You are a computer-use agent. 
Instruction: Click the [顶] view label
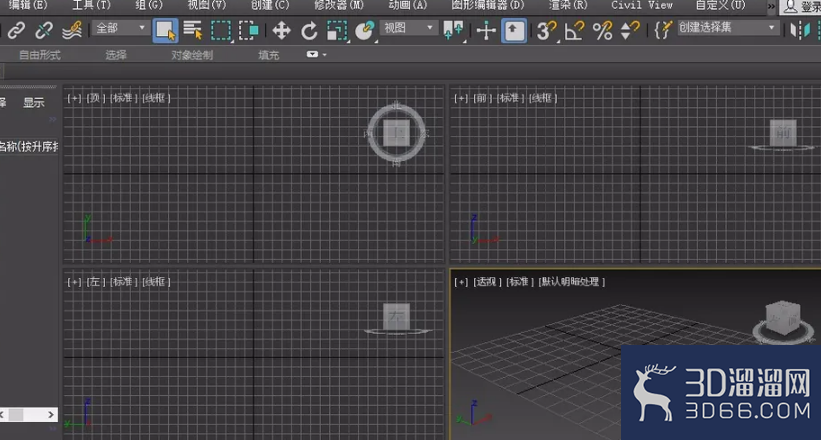96,97
